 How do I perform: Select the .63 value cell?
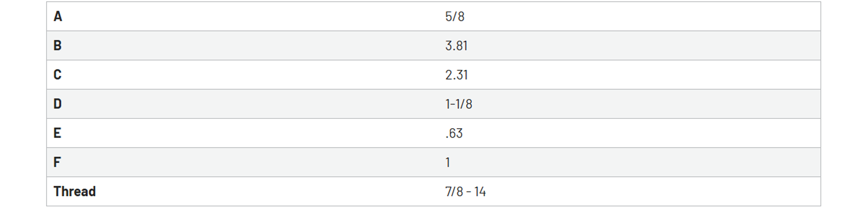point(454,133)
